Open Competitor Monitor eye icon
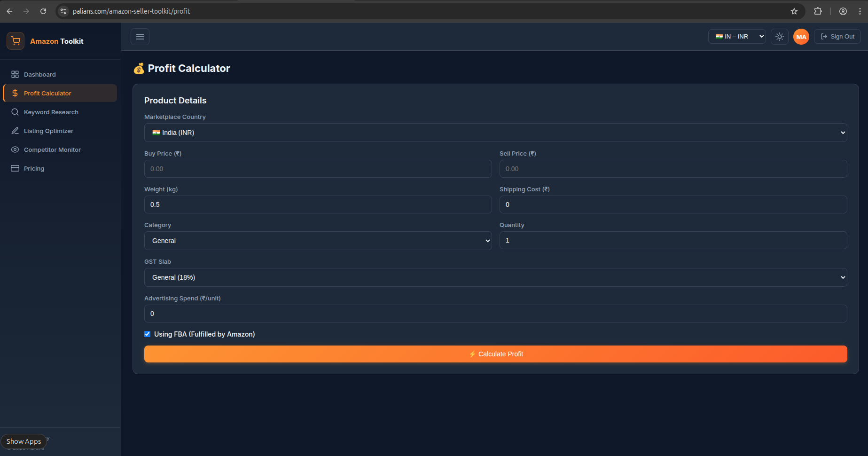The width and height of the screenshot is (868, 456). pos(15,149)
